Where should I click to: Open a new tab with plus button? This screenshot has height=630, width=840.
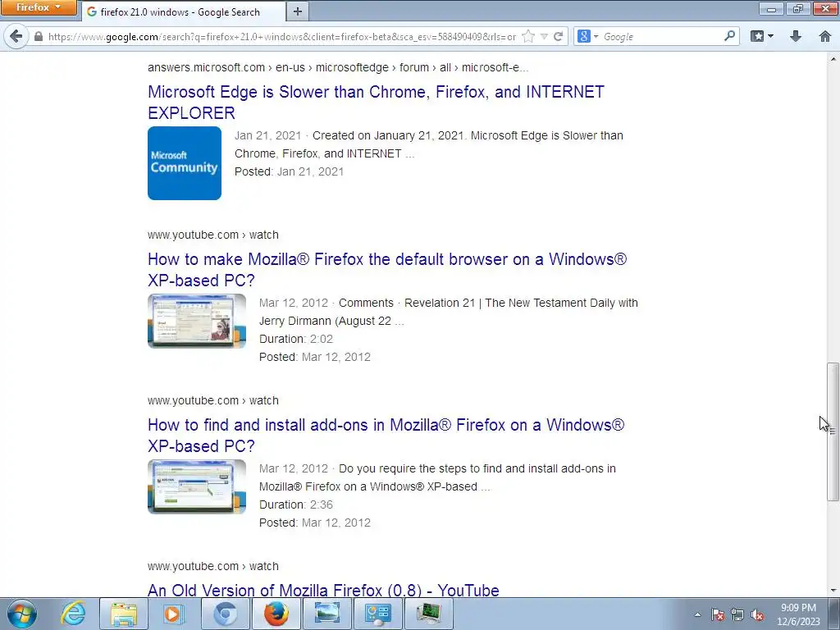298,11
